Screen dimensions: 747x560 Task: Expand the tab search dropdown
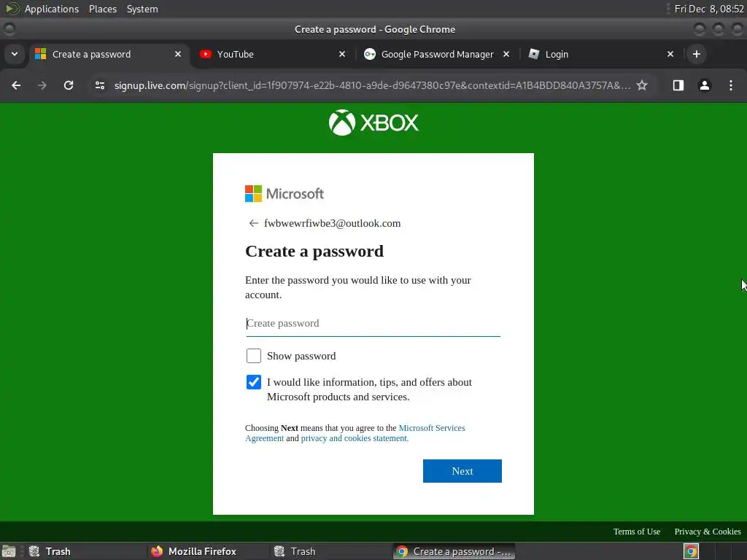pos(15,54)
